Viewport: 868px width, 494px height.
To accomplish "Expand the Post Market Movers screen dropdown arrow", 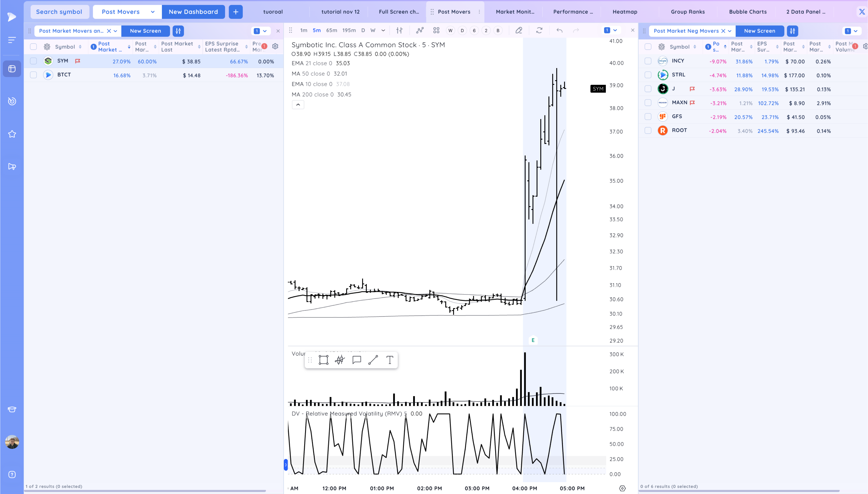I will tap(115, 31).
